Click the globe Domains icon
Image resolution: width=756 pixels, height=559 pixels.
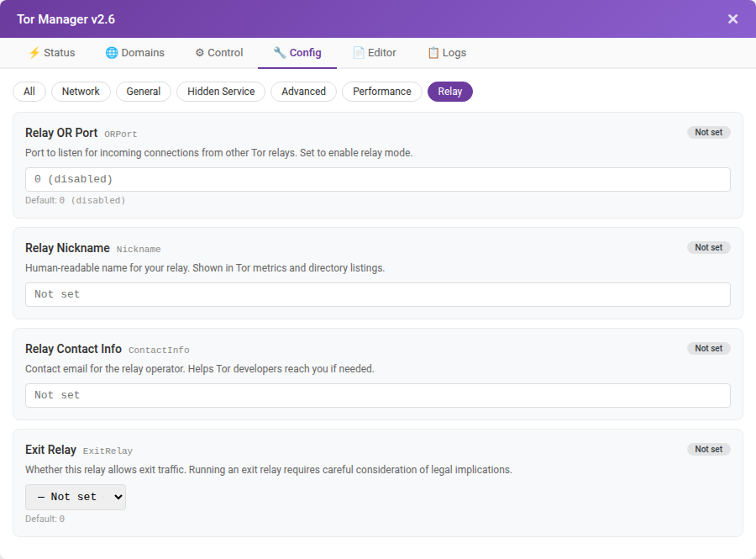tap(112, 53)
